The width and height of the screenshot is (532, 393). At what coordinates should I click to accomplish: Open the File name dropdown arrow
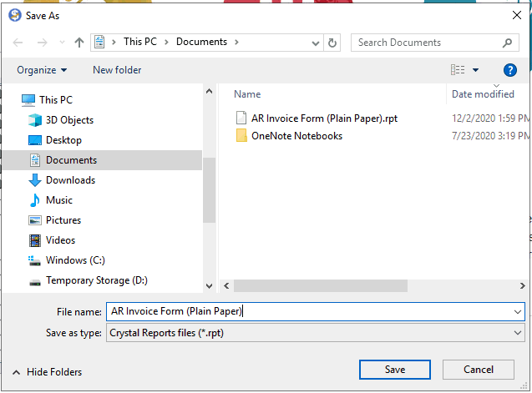pyautogui.click(x=519, y=311)
